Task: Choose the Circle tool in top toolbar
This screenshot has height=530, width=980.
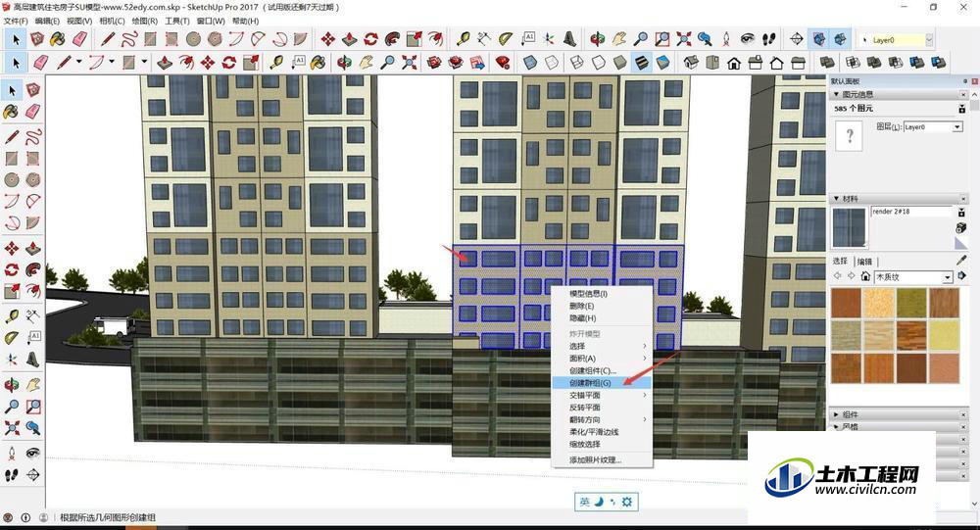Action: (193, 39)
